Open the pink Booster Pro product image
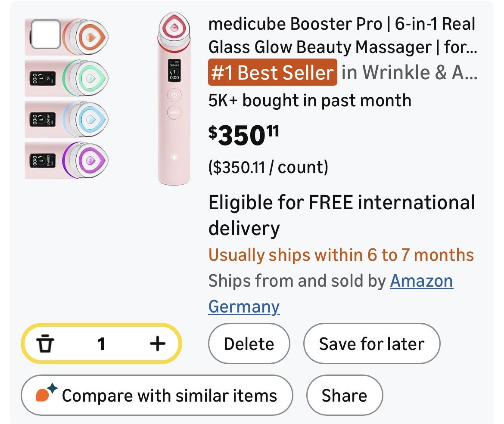The height and width of the screenshot is (424, 504). [174, 99]
